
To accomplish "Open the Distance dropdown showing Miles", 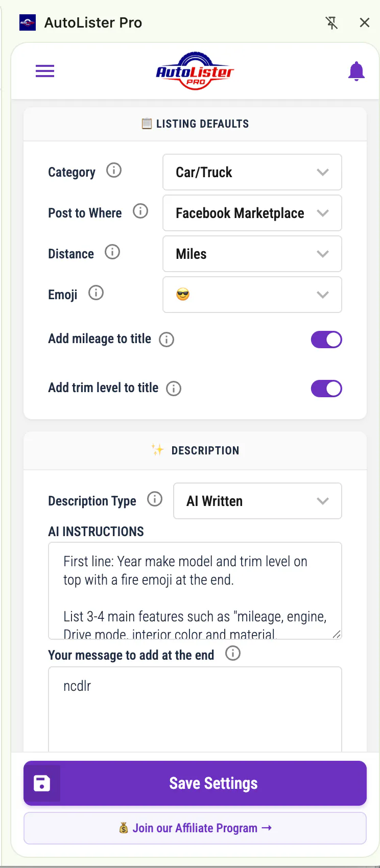I will [252, 254].
